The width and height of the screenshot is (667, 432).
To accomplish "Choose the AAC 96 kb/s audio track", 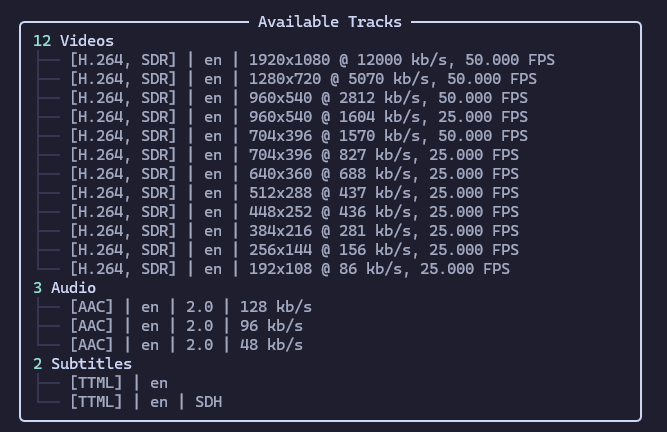I will [186, 326].
